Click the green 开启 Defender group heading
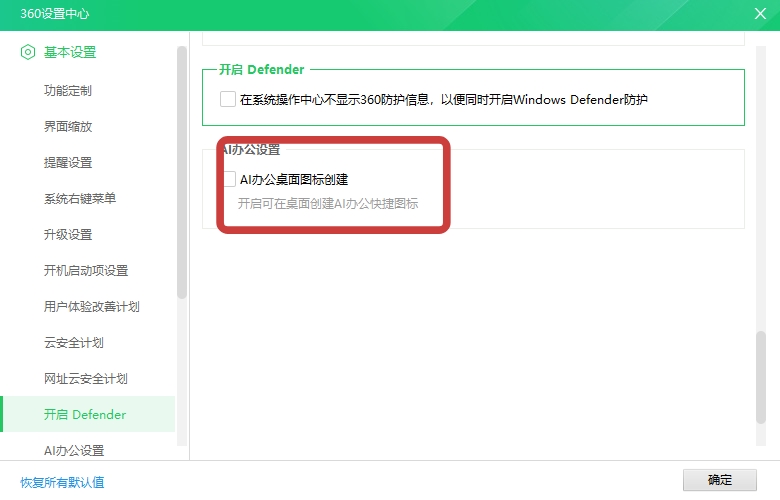The width and height of the screenshot is (780, 500). click(262, 69)
